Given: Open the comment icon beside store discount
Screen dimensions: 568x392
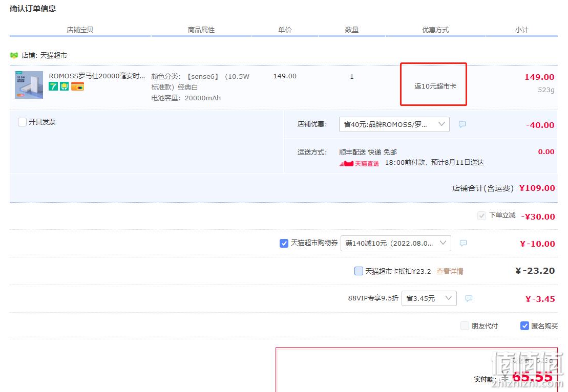Looking at the screenshot, I should coord(462,124).
